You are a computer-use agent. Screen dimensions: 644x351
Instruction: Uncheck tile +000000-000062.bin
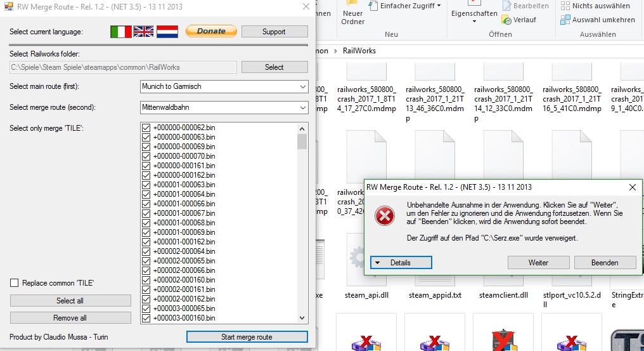(x=146, y=128)
